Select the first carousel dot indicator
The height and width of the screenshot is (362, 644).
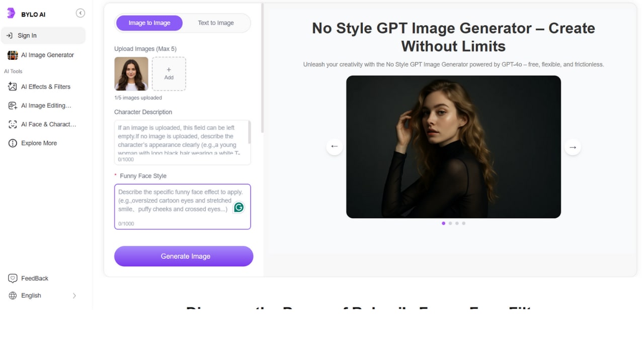[x=443, y=223]
